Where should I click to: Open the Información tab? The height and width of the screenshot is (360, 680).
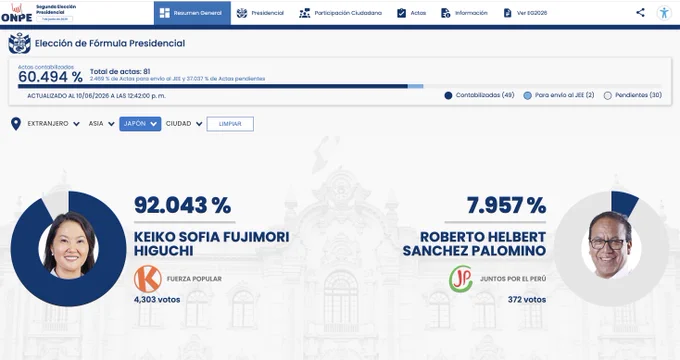464,13
